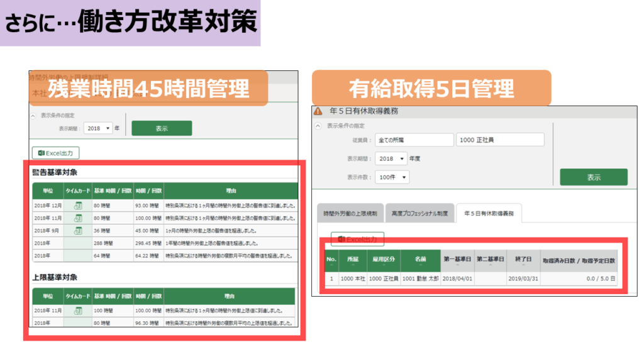Click 単位 header in 警告基準対象 table

coord(48,191)
